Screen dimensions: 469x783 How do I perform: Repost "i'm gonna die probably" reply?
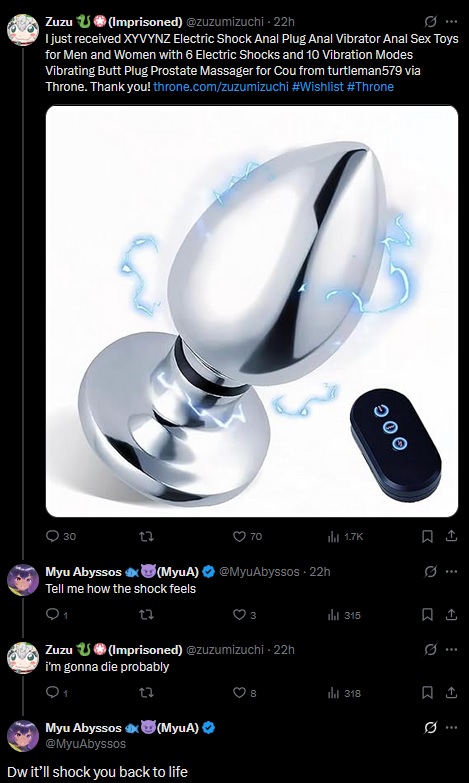pos(146,693)
